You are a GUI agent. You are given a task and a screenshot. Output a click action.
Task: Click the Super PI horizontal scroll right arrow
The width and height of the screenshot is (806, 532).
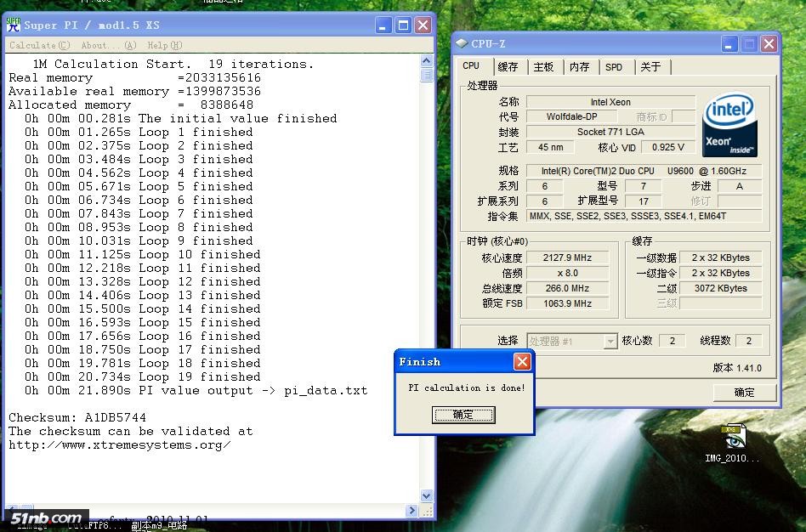tap(412, 511)
